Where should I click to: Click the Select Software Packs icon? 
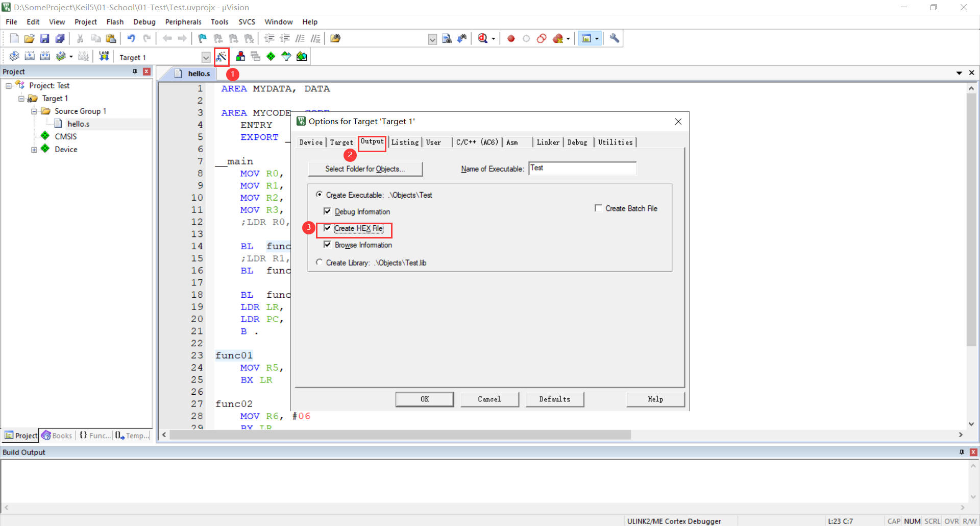tap(286, 56)
